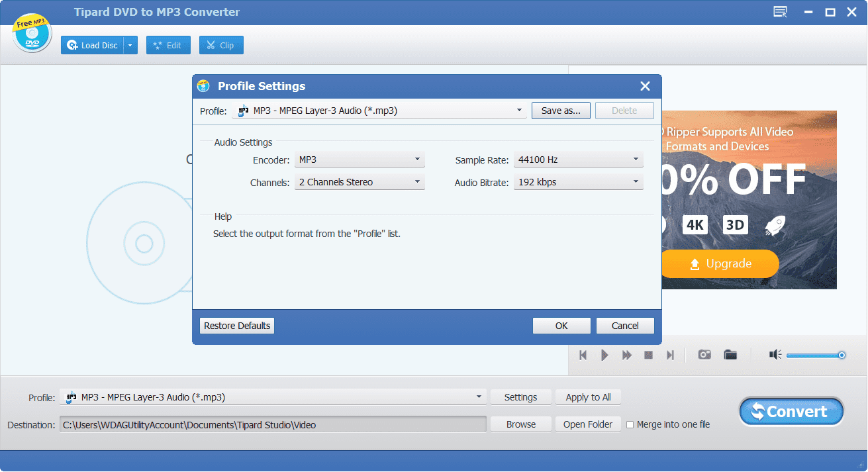This screenshot has width=868, height=472.
Task: Enable Merge into one file checkbox
Action: (630, 424)
